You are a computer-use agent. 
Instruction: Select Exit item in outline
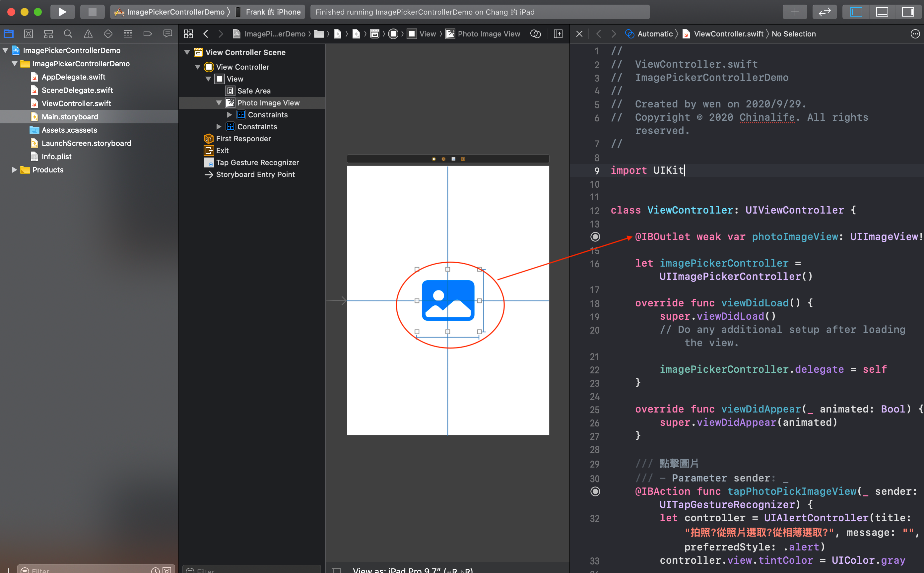[x=222, y=151]
